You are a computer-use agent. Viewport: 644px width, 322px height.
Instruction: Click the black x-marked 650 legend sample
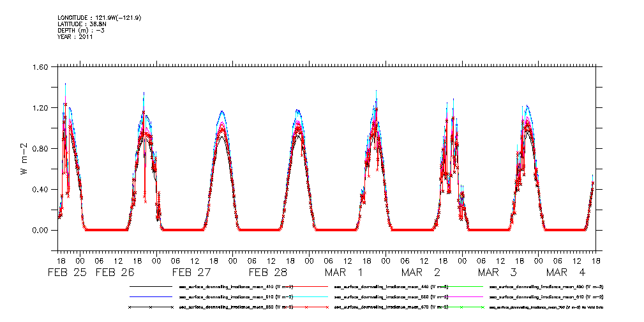[151, 307]
